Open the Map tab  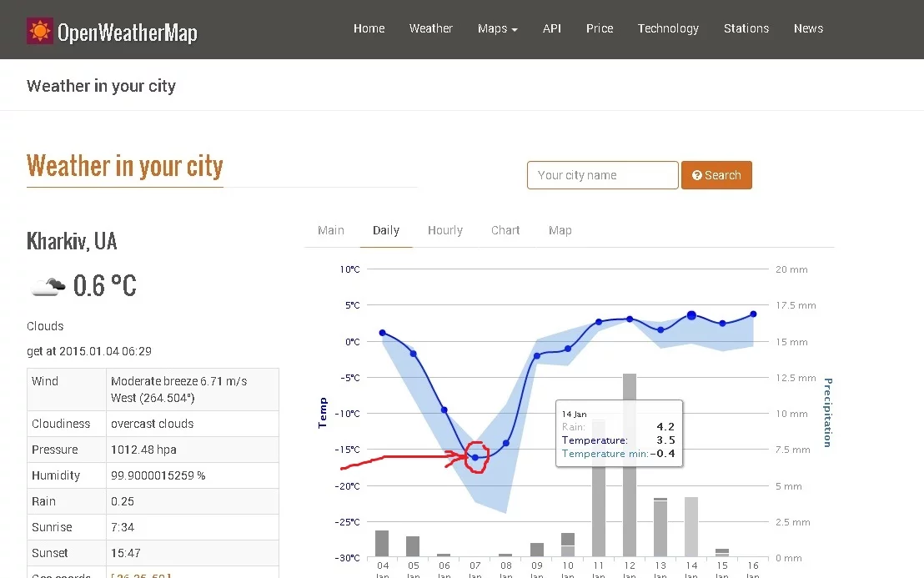pyautogui.click(x=560, y=230)
